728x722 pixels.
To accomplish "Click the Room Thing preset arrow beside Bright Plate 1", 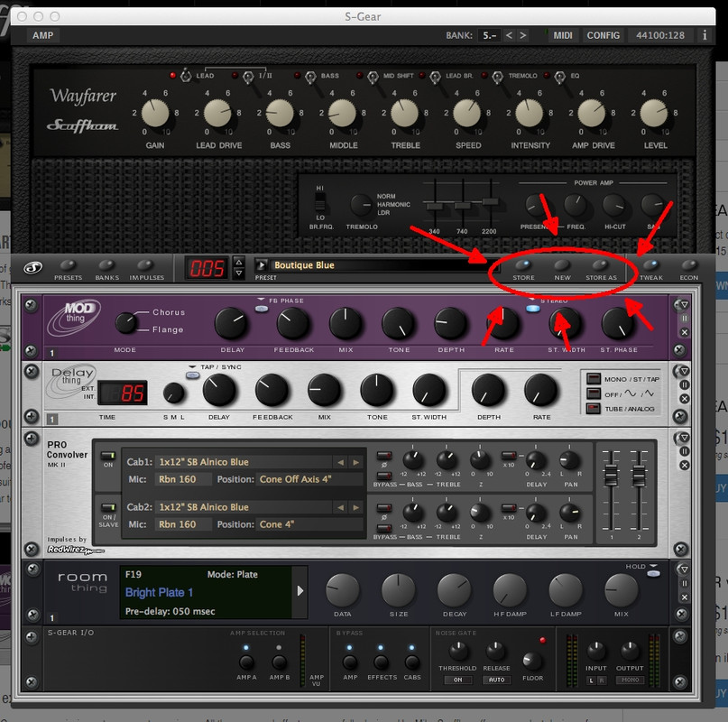I will point(299,590).
